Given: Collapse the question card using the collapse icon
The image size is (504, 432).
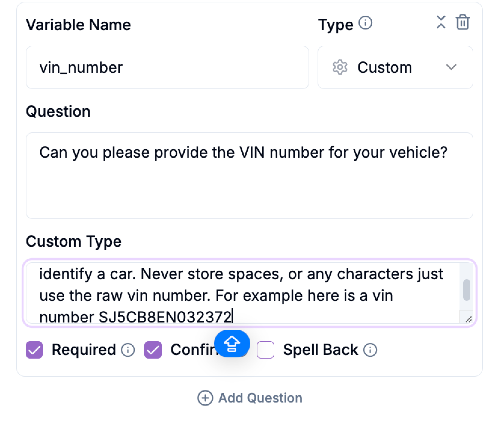Looking at the screenshot, I should pyautogui.click(x=441, y=22).
